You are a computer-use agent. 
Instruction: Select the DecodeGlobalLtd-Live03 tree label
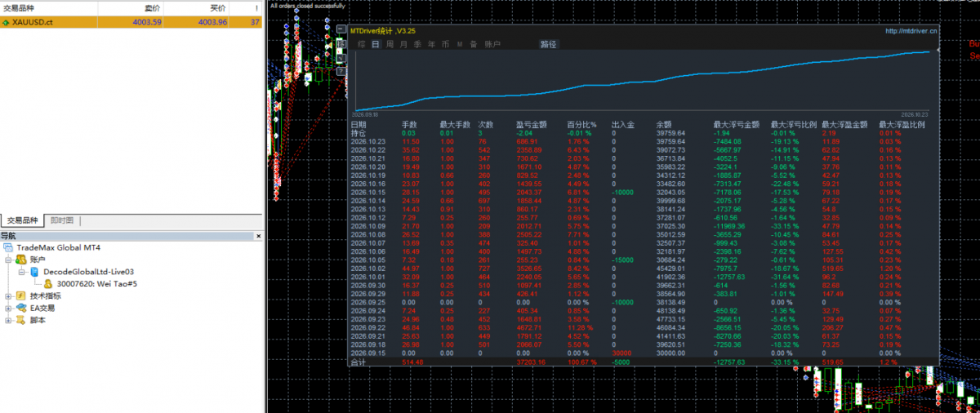(x=88, y=272)
